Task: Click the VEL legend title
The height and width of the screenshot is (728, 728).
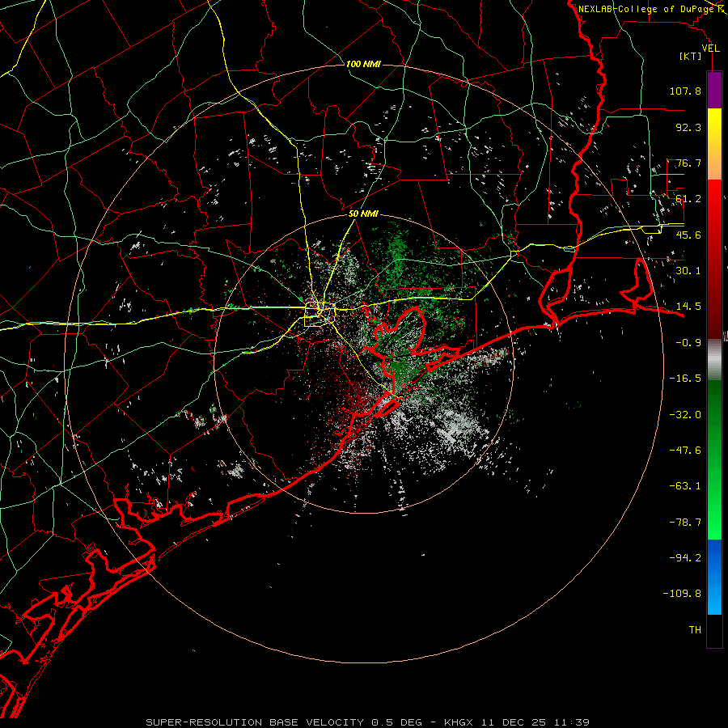Action: [710, 49]
